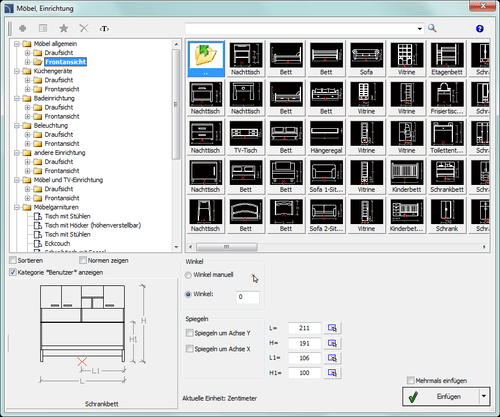Click the pick-from-drawing icon next to H1=
Image resolution: width=500 pixels, height=417 pixels.
coord(332,373)
